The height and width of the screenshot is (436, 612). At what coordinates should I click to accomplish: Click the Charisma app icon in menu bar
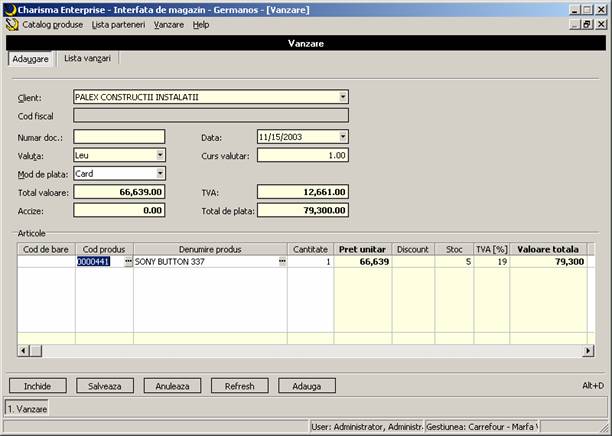point(11,24)
